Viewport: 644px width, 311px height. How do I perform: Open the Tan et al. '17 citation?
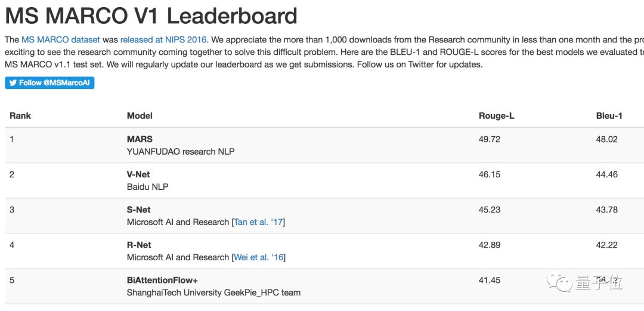258,222
